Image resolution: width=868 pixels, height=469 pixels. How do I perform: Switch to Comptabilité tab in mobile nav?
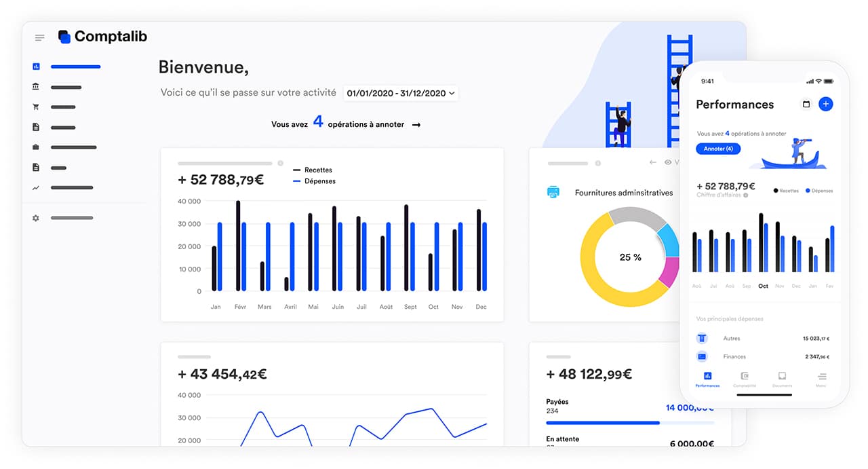pos(745,379)
